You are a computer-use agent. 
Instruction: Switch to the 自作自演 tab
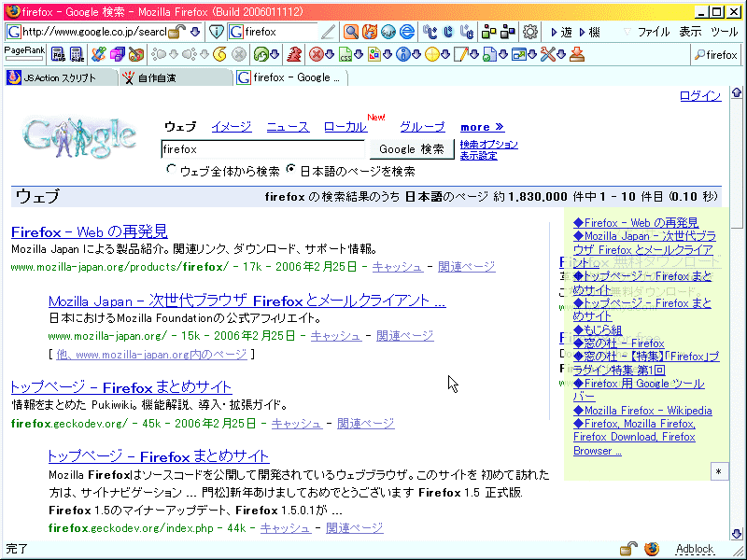(176, 77)
